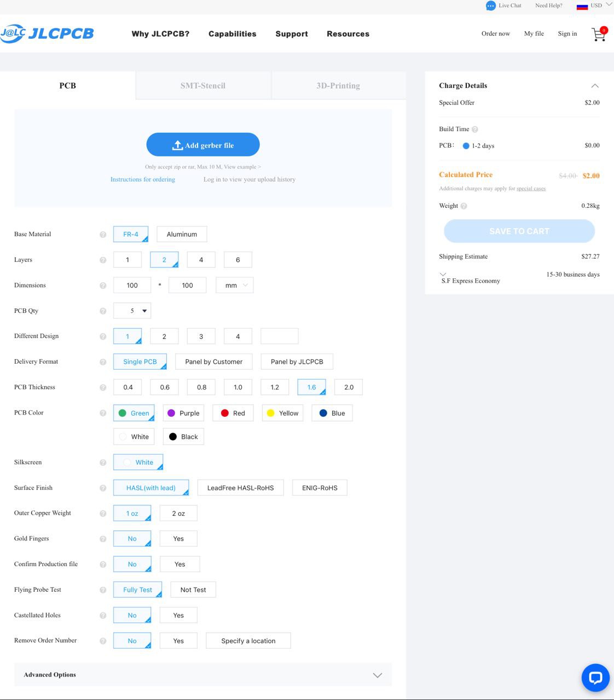Click the help icon beside Weight

tap(464, 206)
